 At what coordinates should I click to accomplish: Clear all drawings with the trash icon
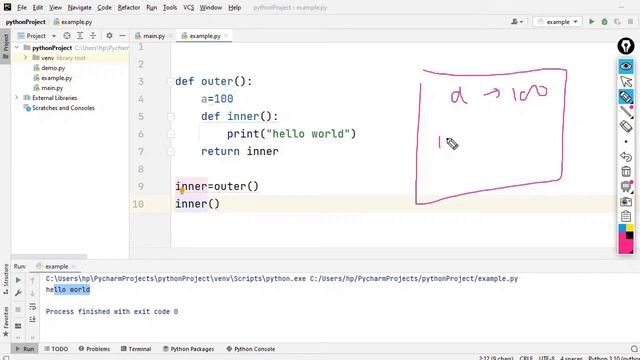626,171
